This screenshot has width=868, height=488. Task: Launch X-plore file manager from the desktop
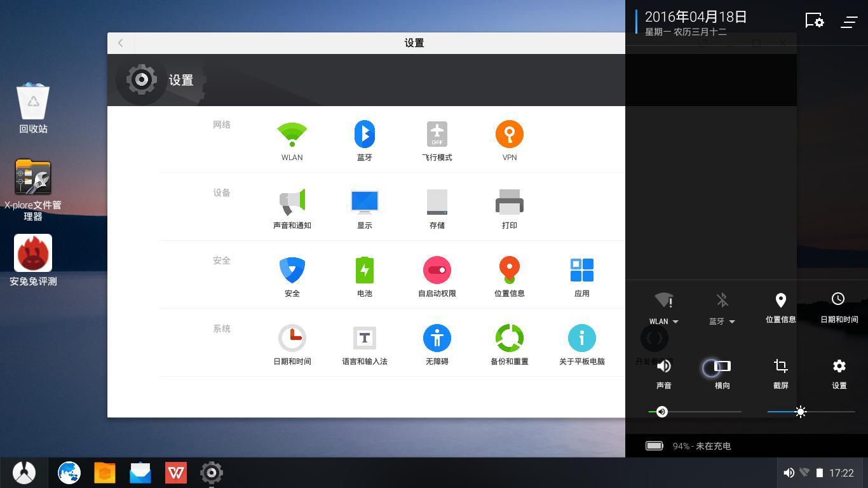[33, 189]
